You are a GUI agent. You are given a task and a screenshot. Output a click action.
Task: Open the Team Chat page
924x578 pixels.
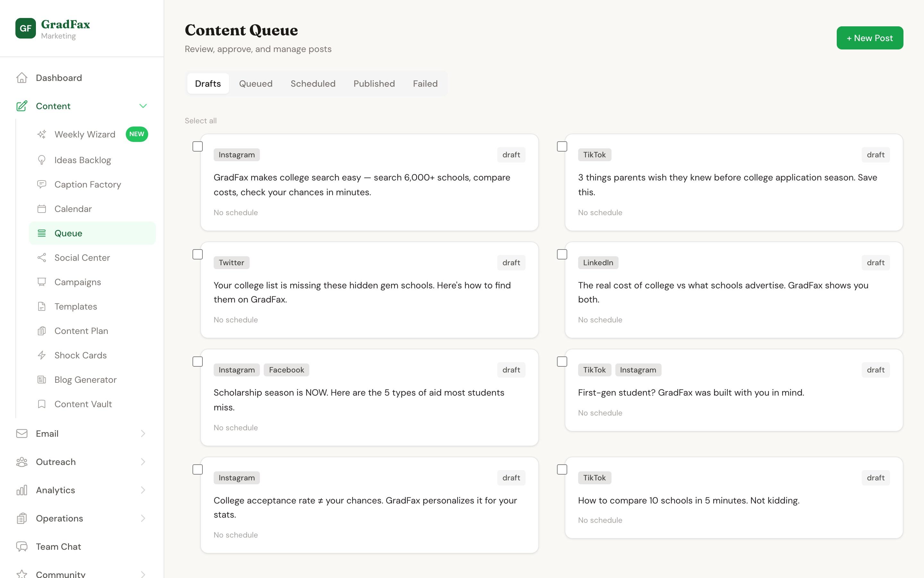(x=82, y=547)
